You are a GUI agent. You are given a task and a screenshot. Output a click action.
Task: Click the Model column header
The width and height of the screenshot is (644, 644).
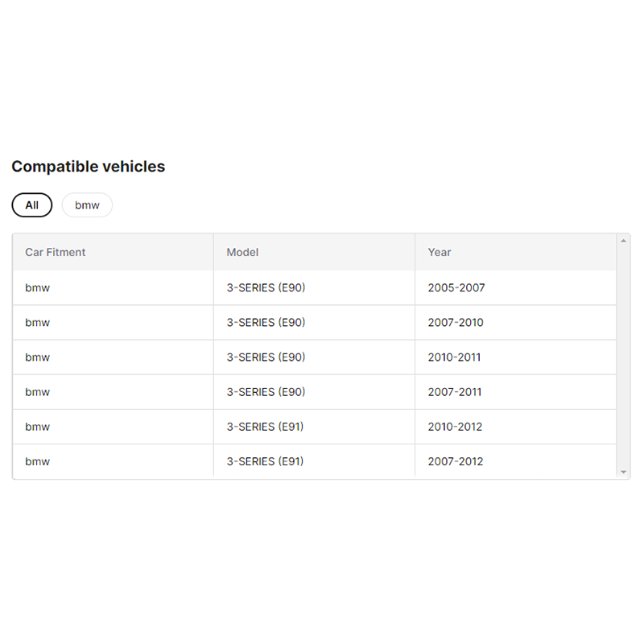(242, 252)
